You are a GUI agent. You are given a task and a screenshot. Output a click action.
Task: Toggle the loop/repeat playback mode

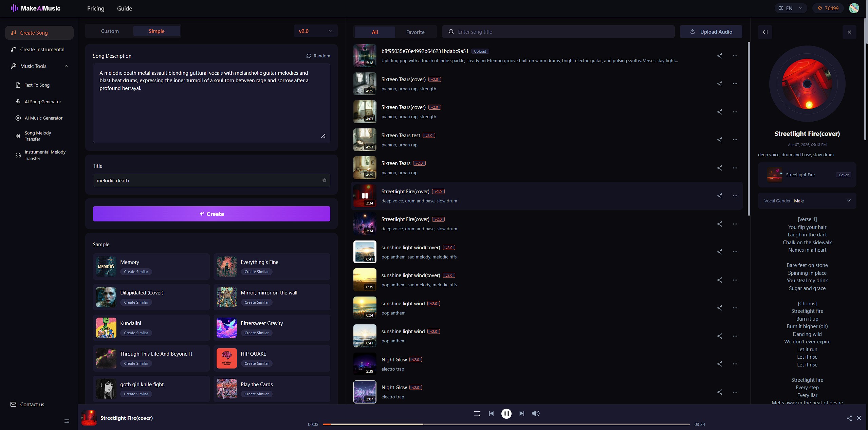coord(477,413)
